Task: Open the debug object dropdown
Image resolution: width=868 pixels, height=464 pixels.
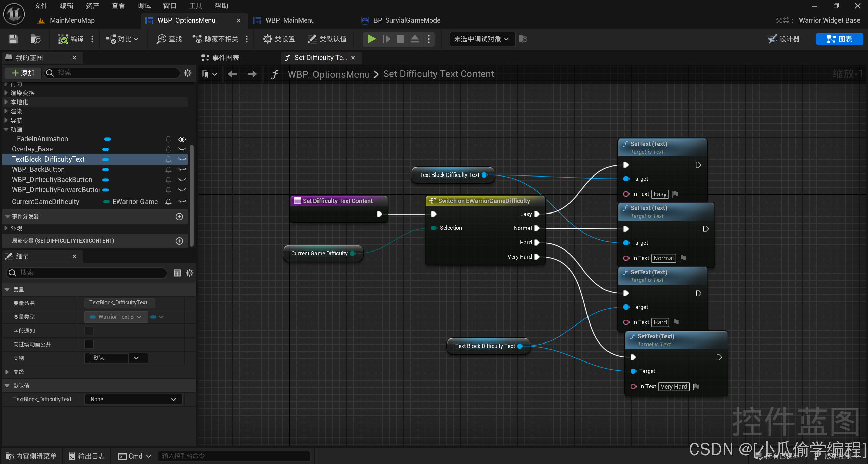Action: pyautogui.click(x=481, y=39)
